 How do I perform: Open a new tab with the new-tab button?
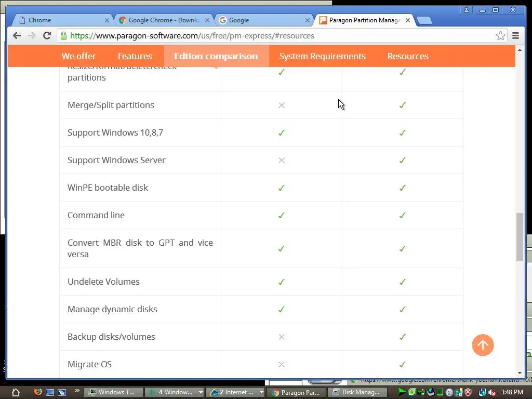tap(424, 21)
